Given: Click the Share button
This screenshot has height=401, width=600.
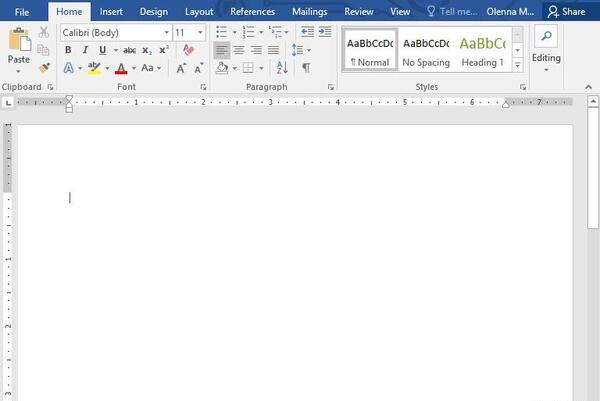Looking at the screenshot, I should pyautogui.click(x=567, y=12).
